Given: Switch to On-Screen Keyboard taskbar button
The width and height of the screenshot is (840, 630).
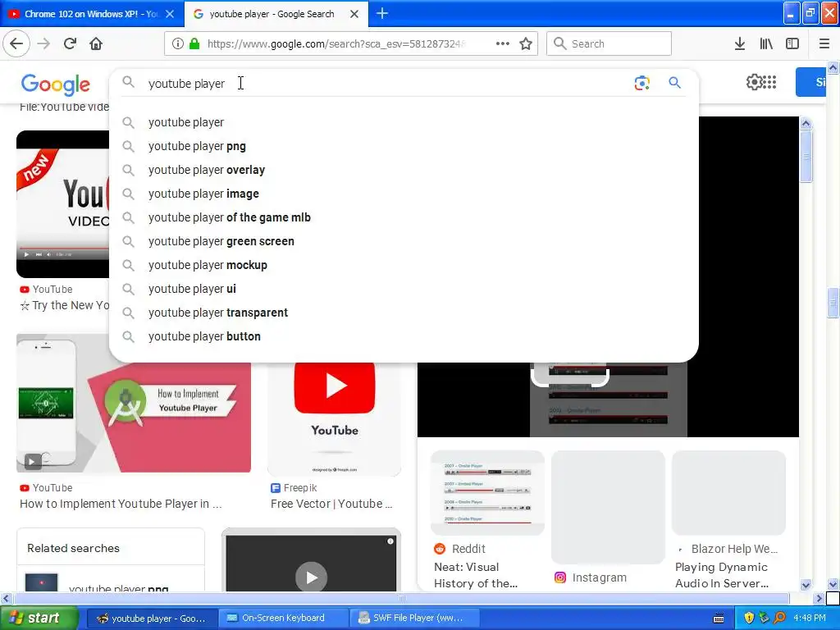Looking at the screenshot, I should (283, 619).
